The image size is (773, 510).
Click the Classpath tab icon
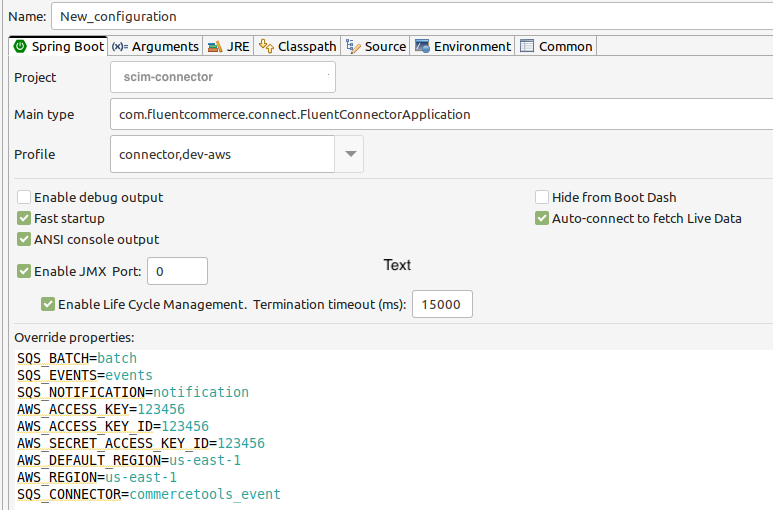(266, 46)
